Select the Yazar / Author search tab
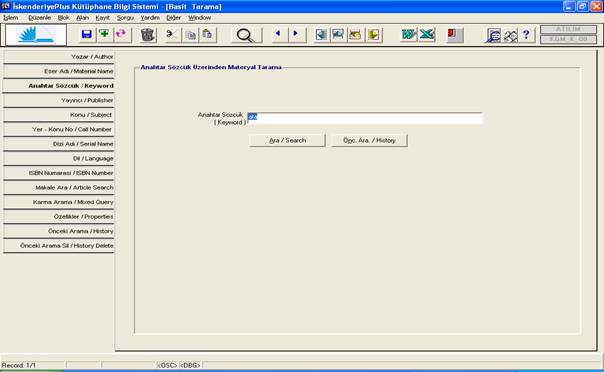This screenshot has width=604, height=372. [x=59, y=57]
